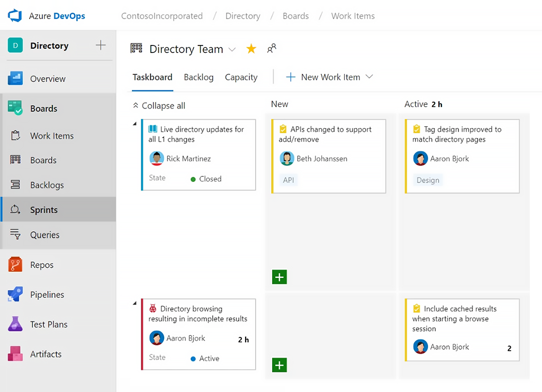Open the Overview section icon
This screenshot has height=392, width=542.
(x=15, y=78)
